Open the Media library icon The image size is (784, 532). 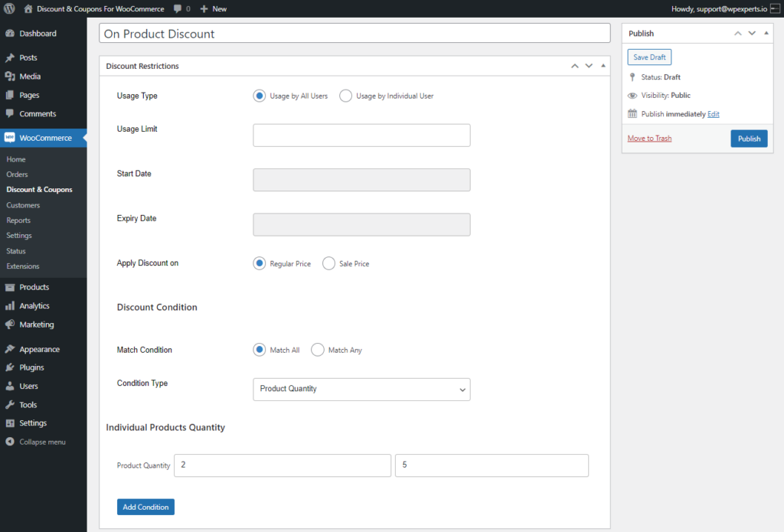point(9,76)
